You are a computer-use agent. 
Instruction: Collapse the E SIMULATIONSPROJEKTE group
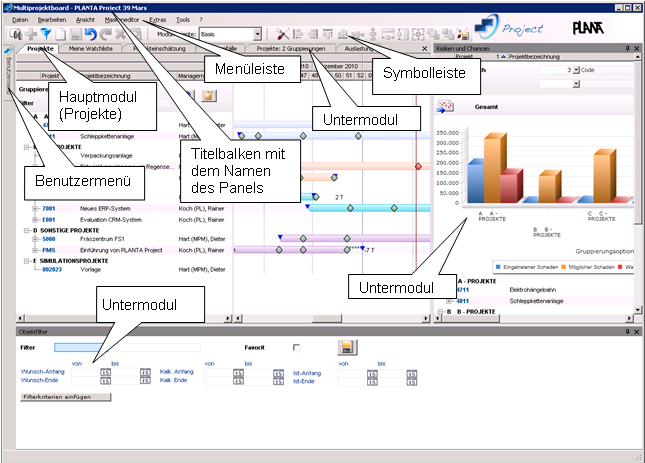27,261
